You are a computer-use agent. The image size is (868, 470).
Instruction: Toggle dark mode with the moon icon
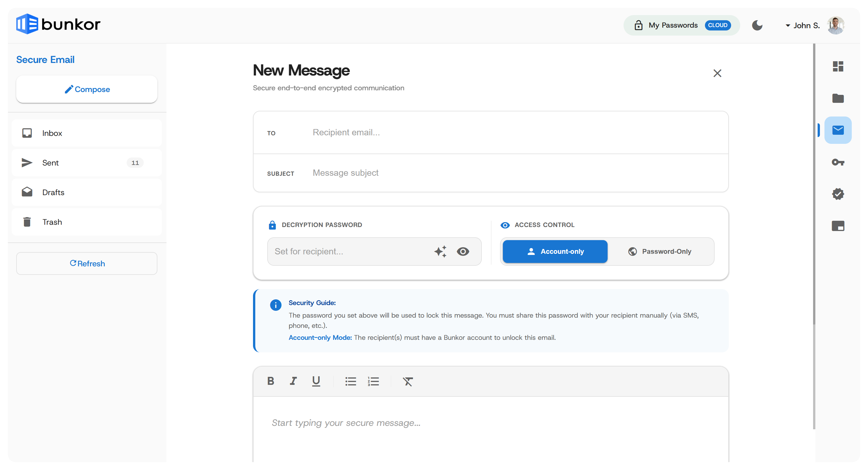pyautogui.click(x=757, y=25)
